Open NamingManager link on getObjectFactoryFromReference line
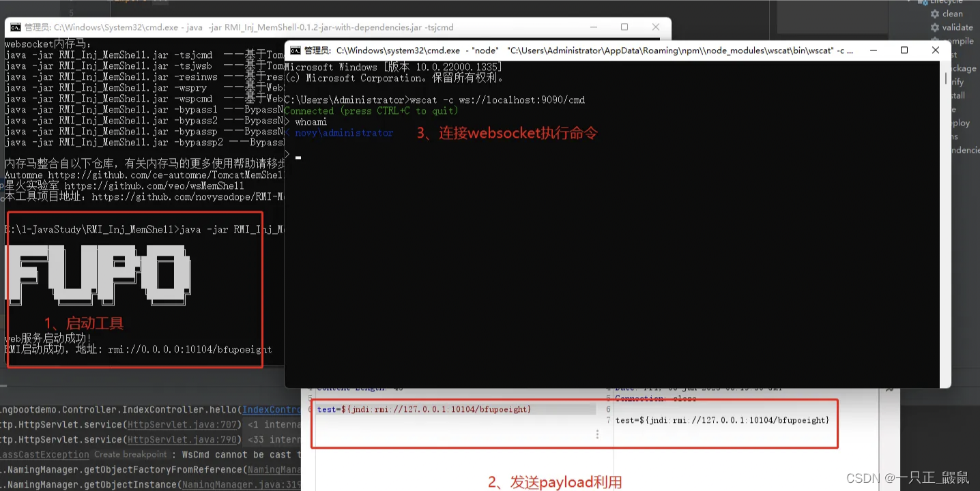 274,470
